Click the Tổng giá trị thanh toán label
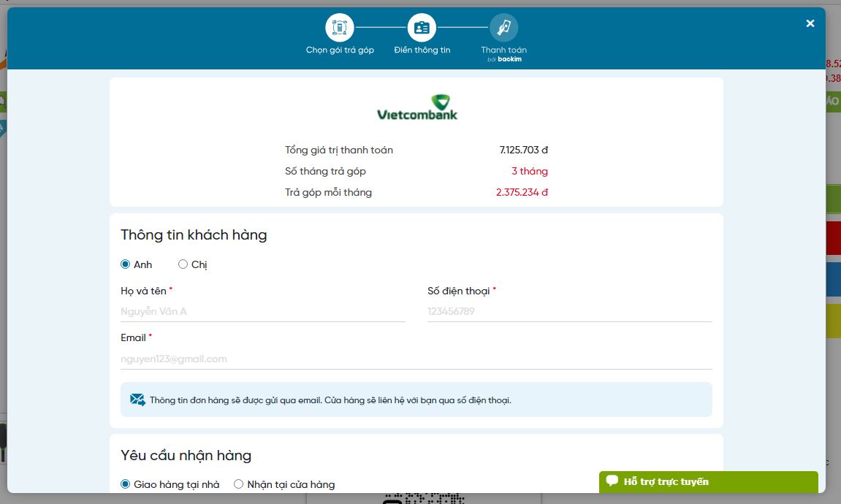This screenshot has height=504, width=841. 339,150
